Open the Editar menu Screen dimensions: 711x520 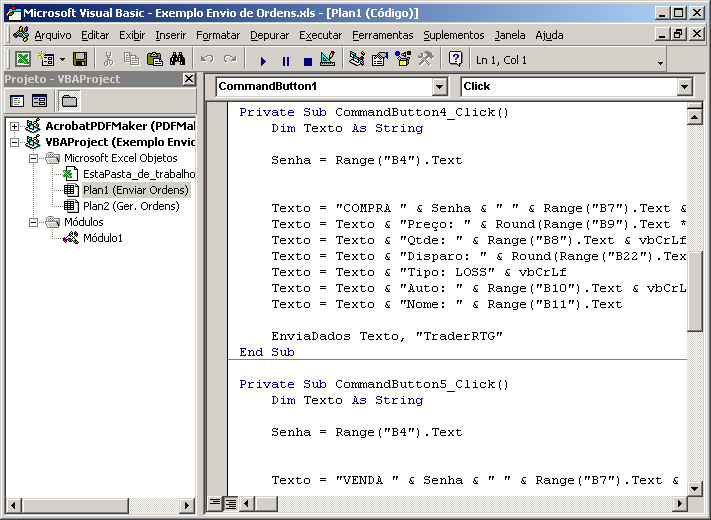[x=95, y=35]
